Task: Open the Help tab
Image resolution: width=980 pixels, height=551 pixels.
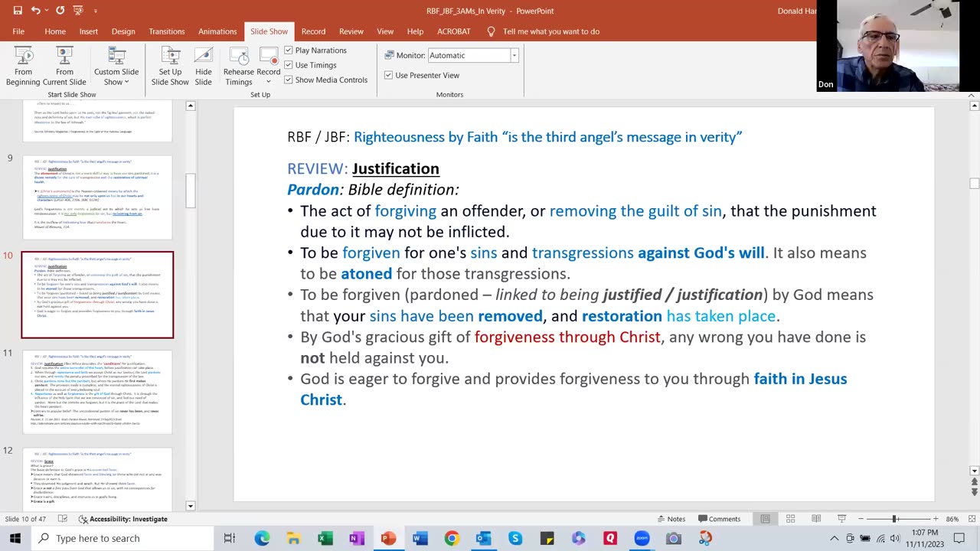Action: click(415, 31)
